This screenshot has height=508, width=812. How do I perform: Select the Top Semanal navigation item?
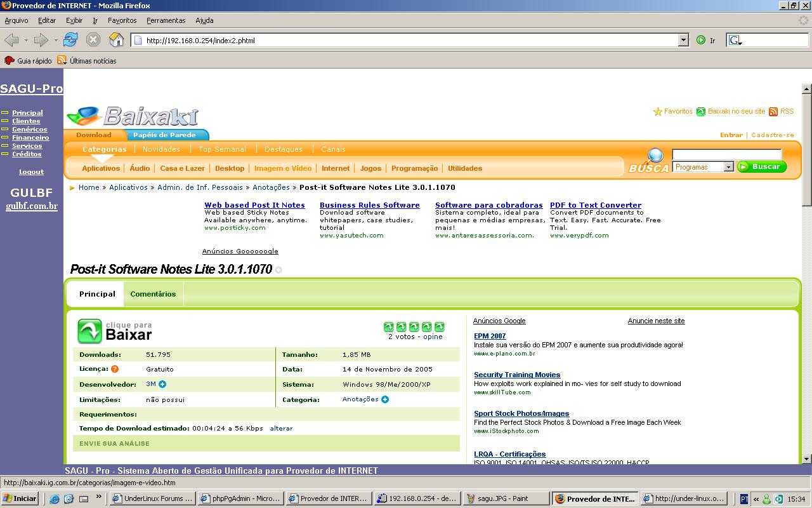tap(222, 149)
